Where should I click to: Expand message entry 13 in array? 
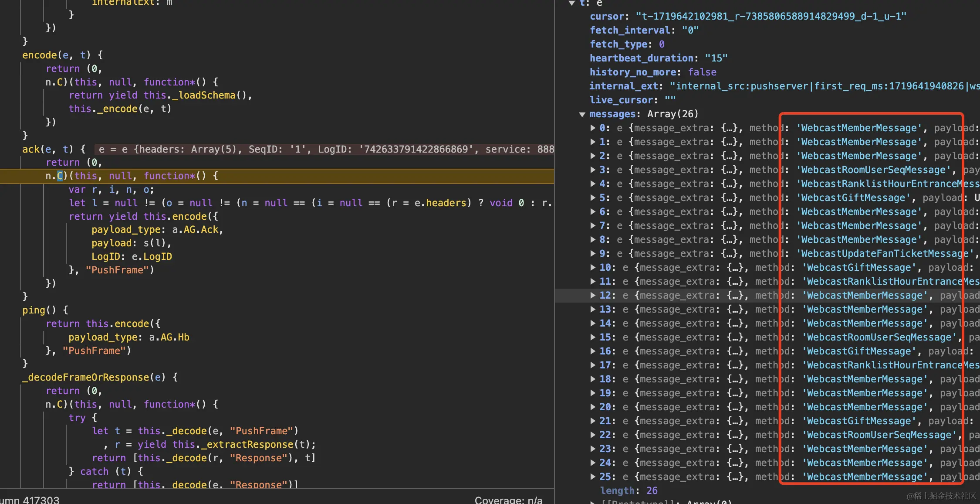(x=593, y=310)
